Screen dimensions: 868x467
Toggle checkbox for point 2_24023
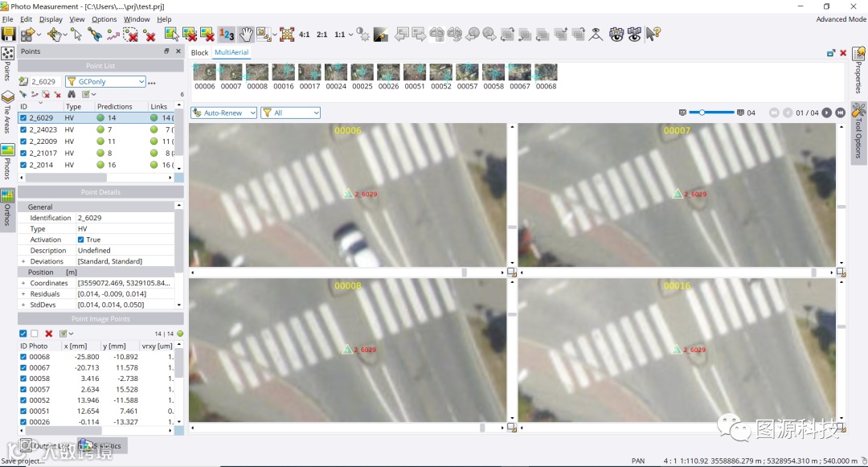point(23,129)
